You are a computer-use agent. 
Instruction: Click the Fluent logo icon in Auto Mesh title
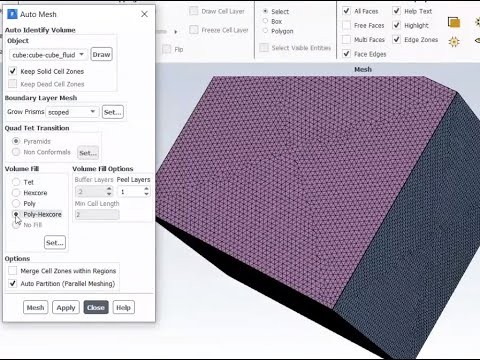coord(12,14)
